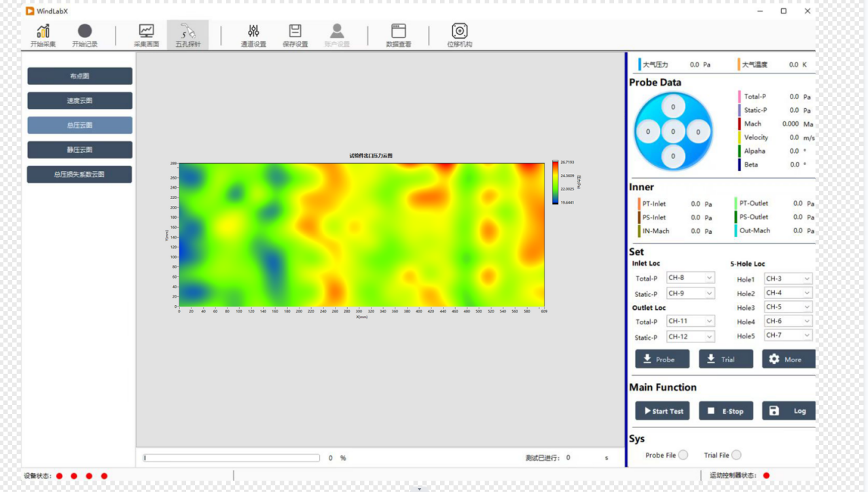Open 保存设置 save settings

295,35
